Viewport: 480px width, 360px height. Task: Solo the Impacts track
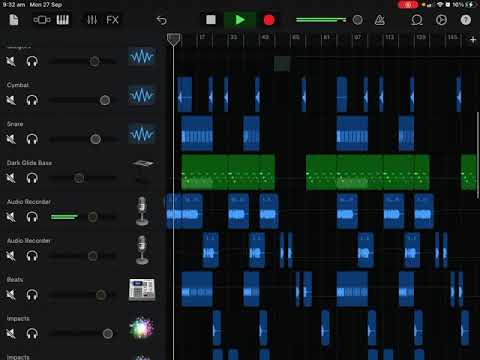[x=32, y=334]
